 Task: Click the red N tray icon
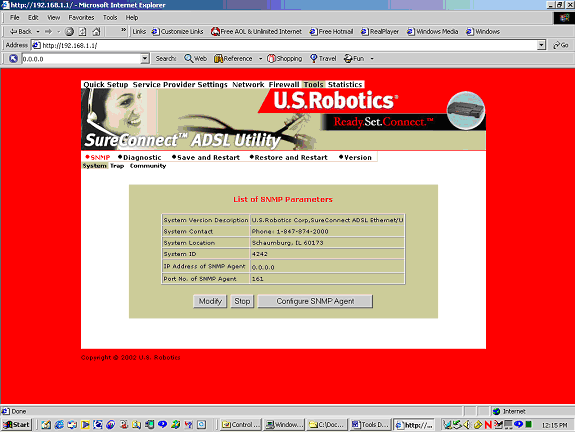pyautogui.click(x=488, y=425)
